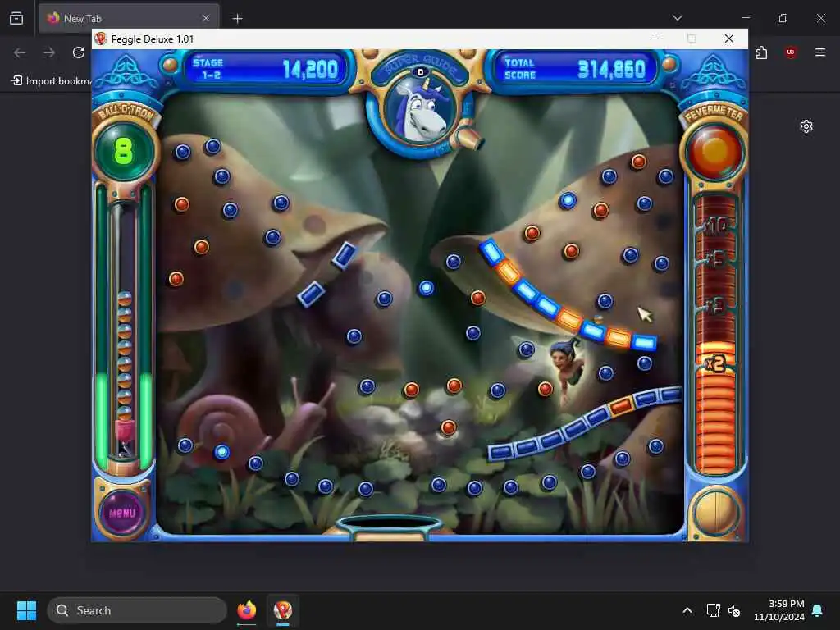Click the uBlock Origin shield icon
This screenshot has height=630, width=840.
coord(791,52)
